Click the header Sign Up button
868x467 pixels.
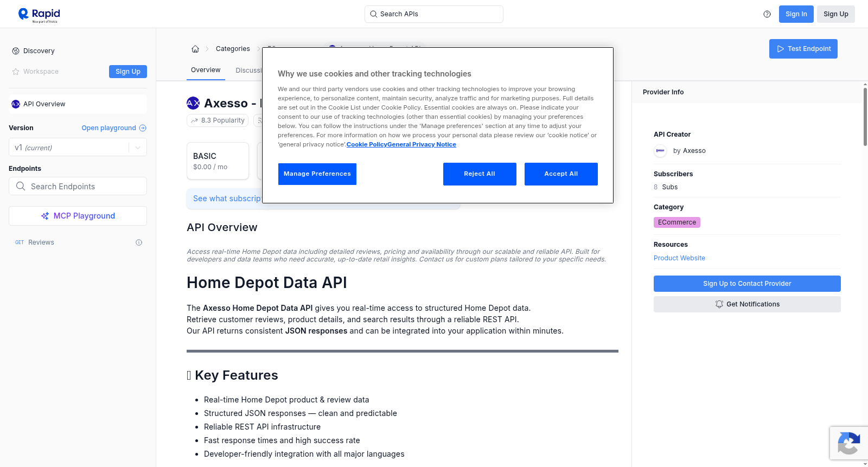click(835, 14)
